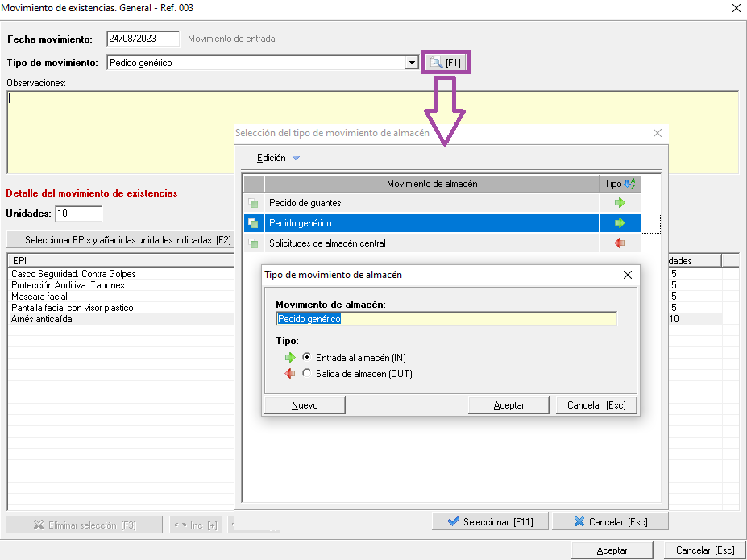Close the Selección del tipo de movimiento window
The height and width of the screenshot is (560, 747).
click(x=658, y=133)
